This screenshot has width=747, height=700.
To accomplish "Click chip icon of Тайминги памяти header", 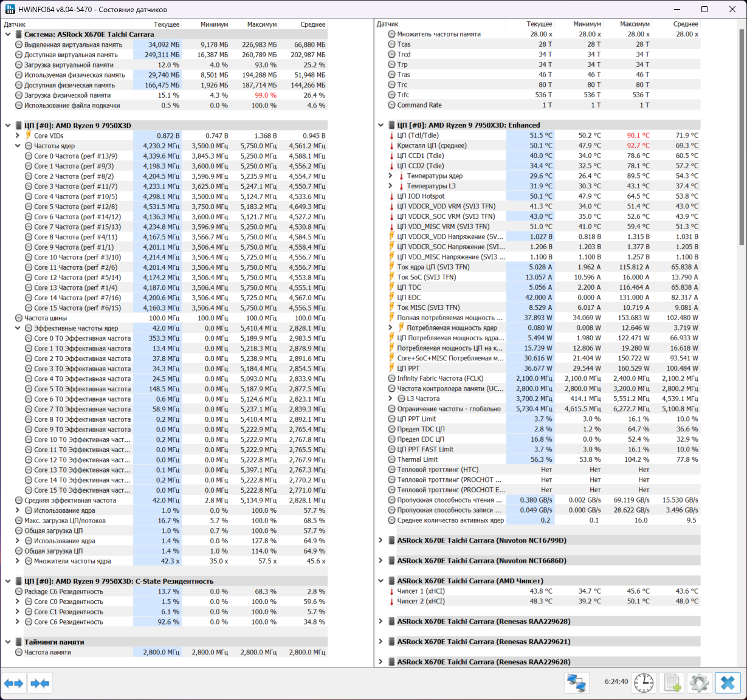I will 18,642.
